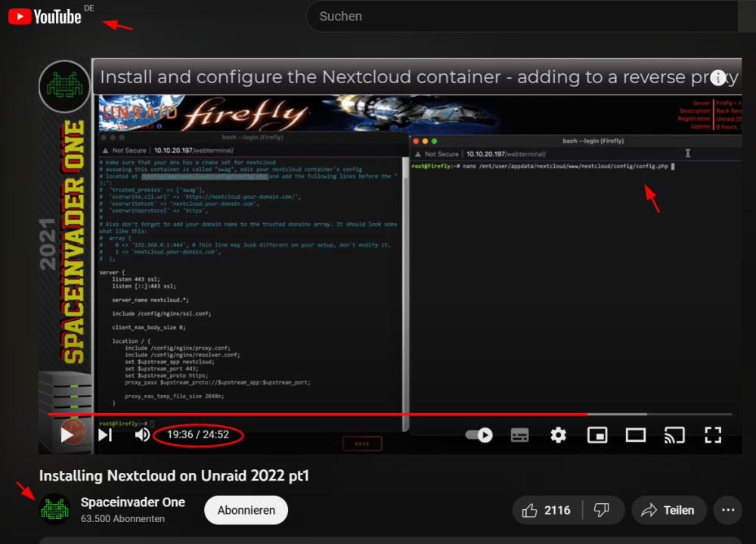The width and height of the screenshot is (756, 544).
Task: Open the more actions three-dot menu
Action: click(728, 510)
